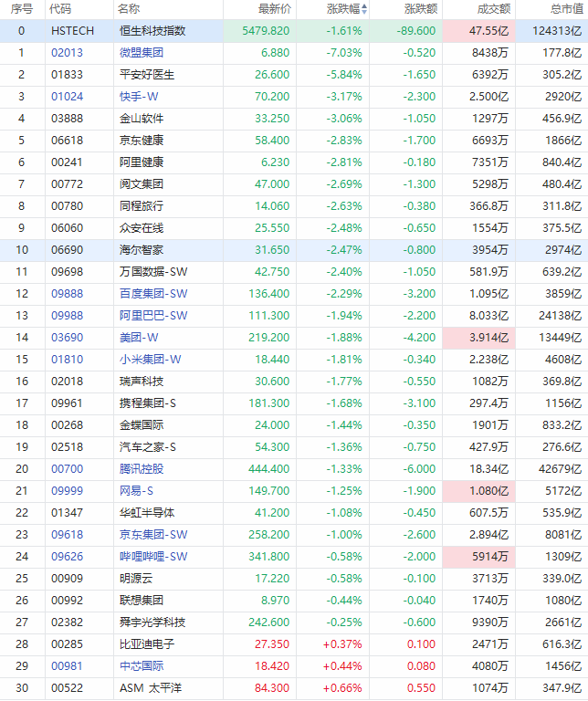Open stock code 02013 link
This screenshot has height=701, width=588.
[x=67, y=53]
